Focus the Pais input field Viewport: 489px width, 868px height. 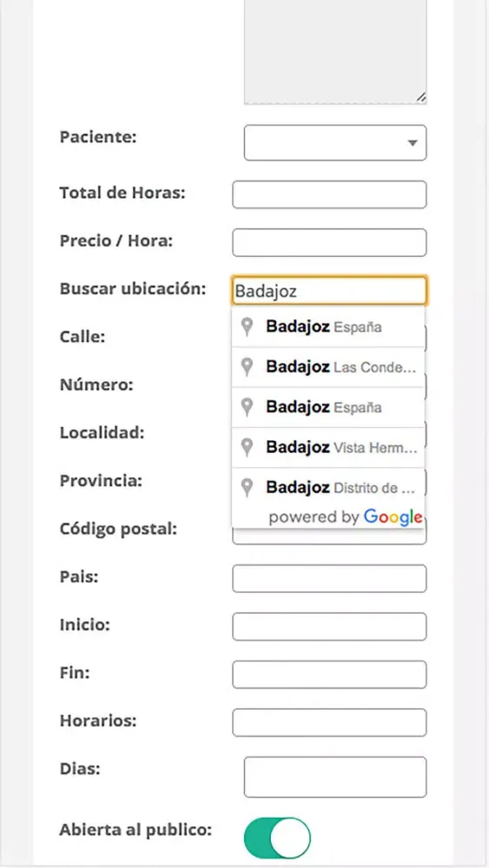[x=329, y=578]
